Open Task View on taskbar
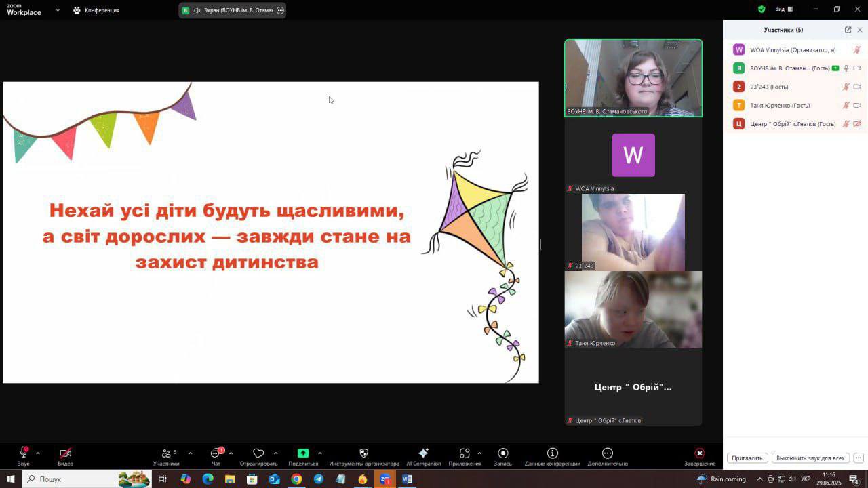 (x=163, y=479)
